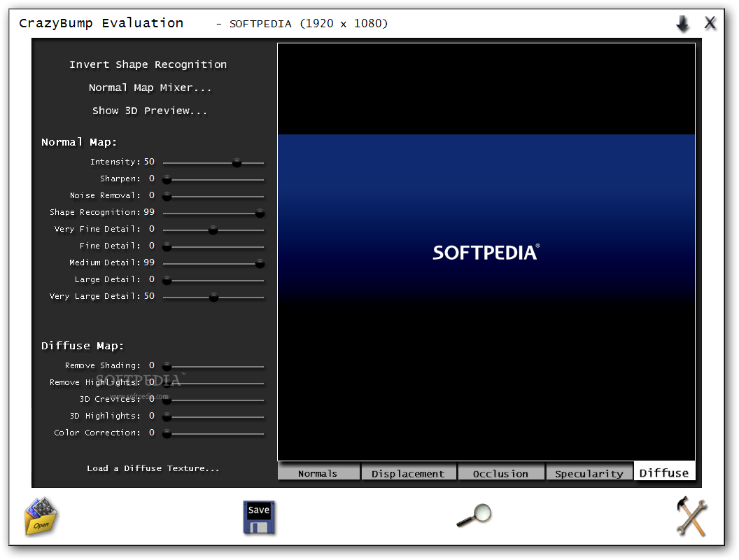Click the SOFTPEDIA diffuse preview image
The image size is (739, 560).
(486, 252)
